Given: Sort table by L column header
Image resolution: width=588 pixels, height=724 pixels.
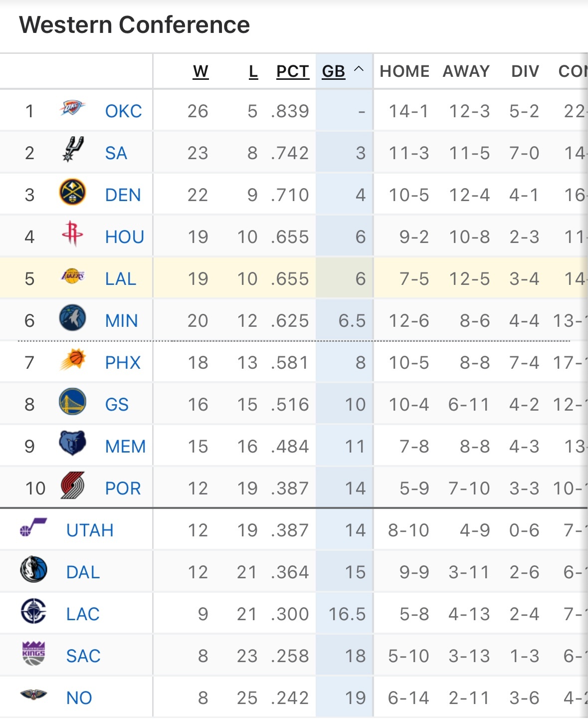Looking at the screenshot, I should 253,72.
